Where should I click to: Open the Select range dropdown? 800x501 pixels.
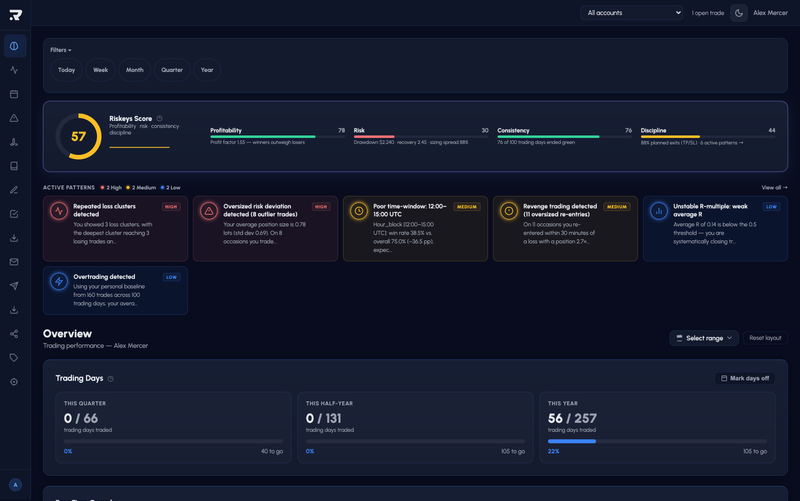pyautogui.click(x=704, y=338)
